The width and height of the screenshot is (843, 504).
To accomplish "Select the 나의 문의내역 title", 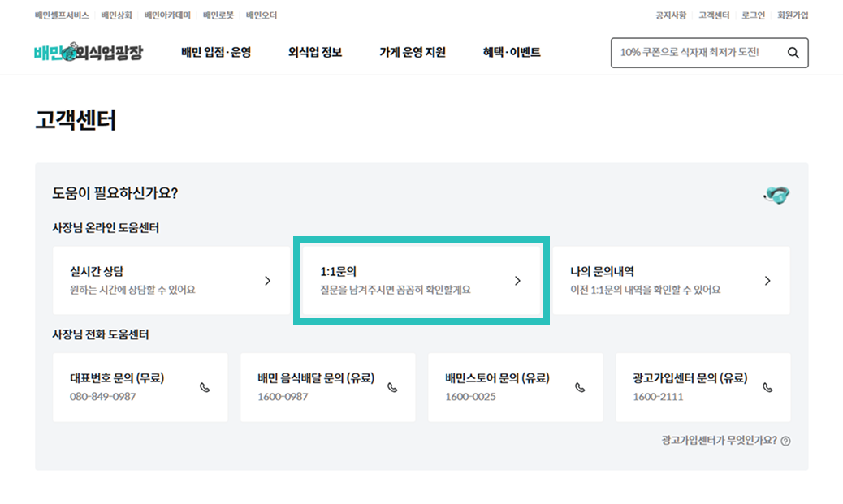I will [602, 271].
